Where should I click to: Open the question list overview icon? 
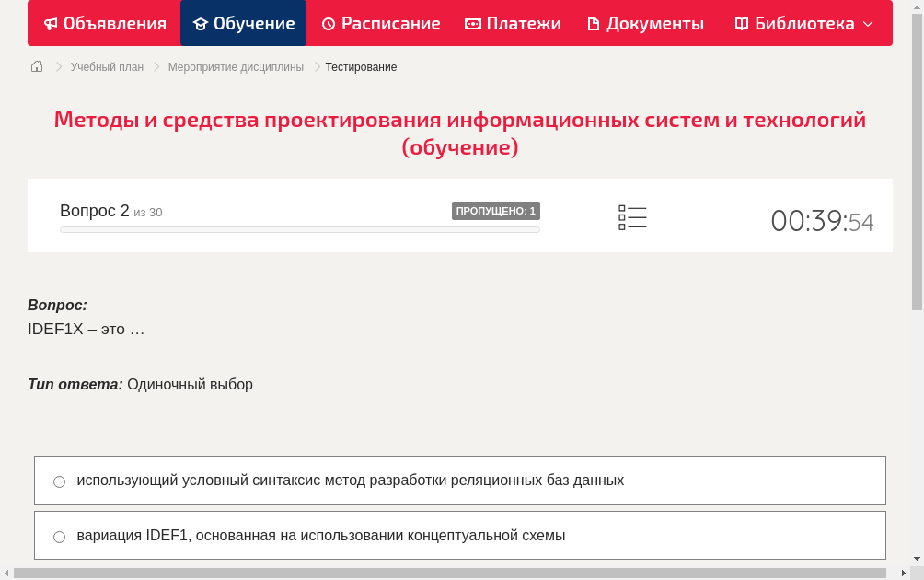[x=632, y=217]
